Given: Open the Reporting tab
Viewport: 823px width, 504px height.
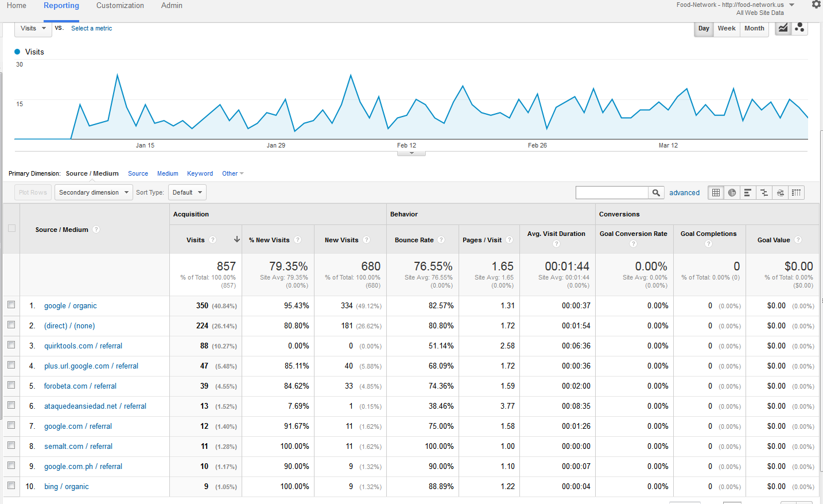Looking at the screenshot, I should pyautogui.click(x=61, y=6).
